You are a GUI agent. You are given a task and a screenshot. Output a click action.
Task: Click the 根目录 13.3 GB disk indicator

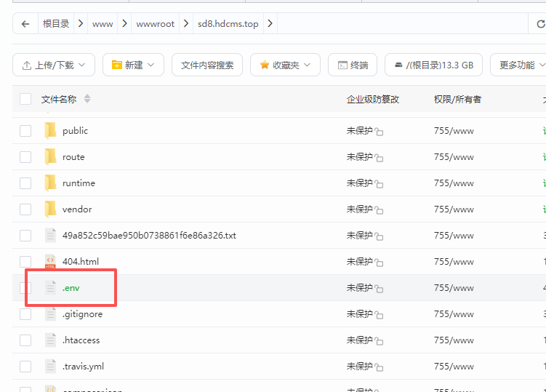[x=433, y=65]
